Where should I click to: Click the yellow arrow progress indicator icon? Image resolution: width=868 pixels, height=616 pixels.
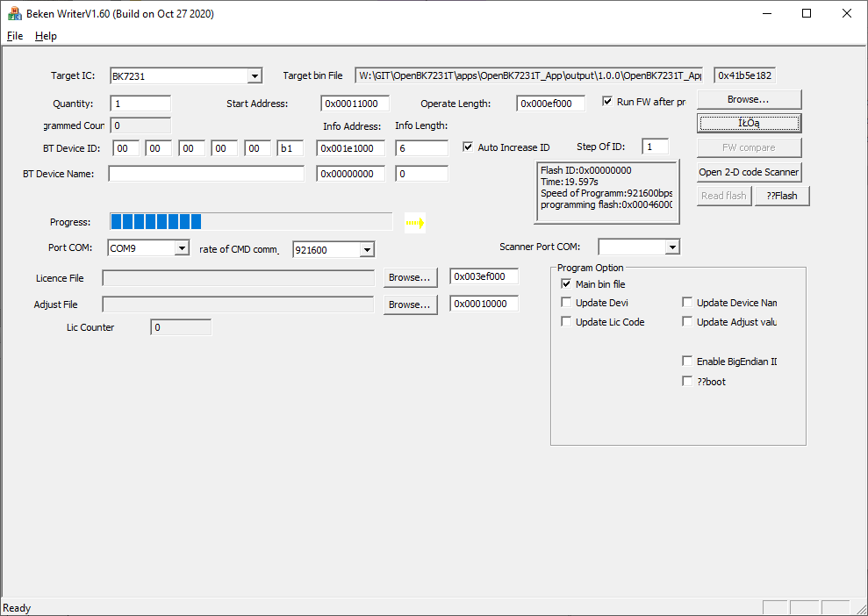pos(415,223)
